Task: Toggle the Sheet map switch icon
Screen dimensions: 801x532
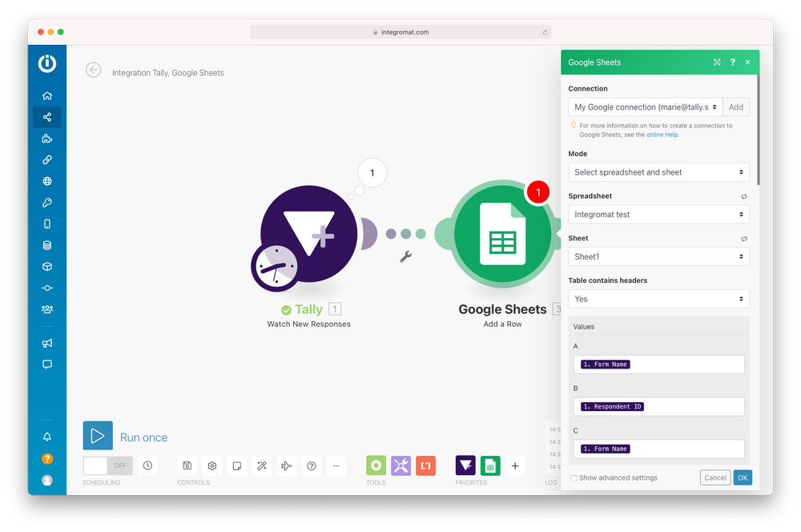Action: [x=744, y=240]
